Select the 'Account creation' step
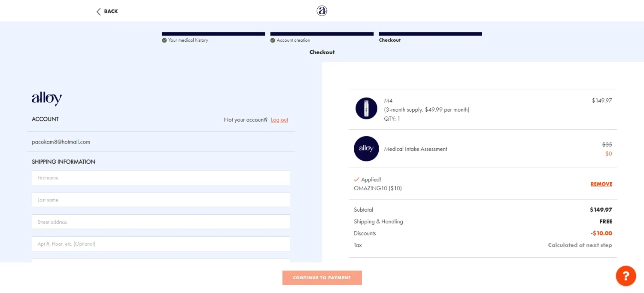This screenshot has width=644, height=293. click(293, 40)
